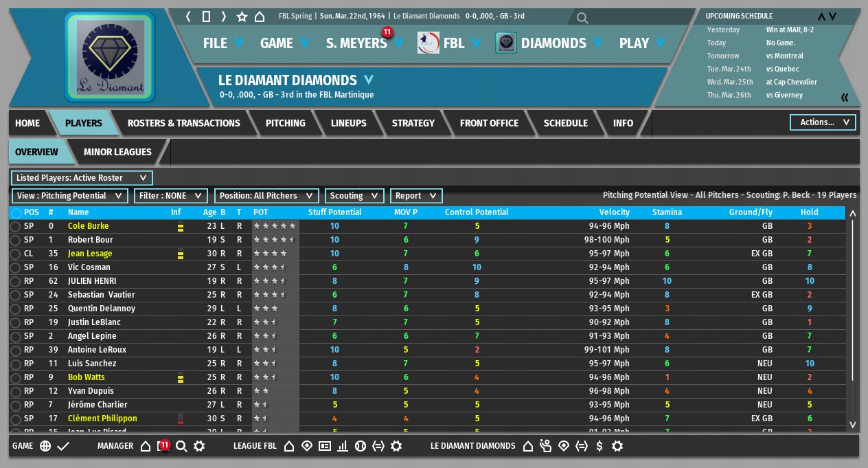Click the home icon in top navigation bar
This screenshot has width=868, height=468.
[x=260, y=16]
